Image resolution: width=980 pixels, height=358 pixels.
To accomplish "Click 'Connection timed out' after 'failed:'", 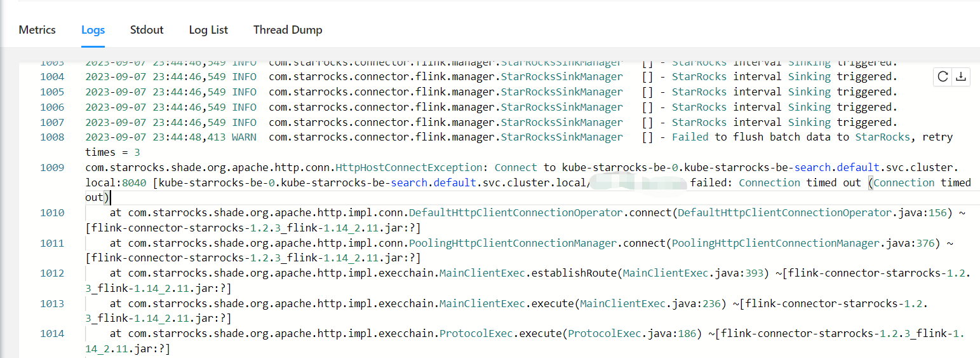I will (x=800, y=183).
